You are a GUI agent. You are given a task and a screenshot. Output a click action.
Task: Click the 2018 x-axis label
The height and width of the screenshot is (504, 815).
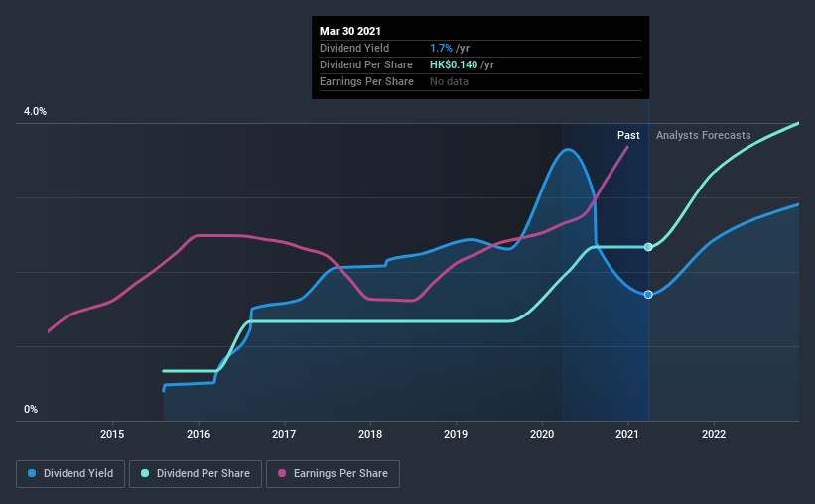[x=370, y=434]
